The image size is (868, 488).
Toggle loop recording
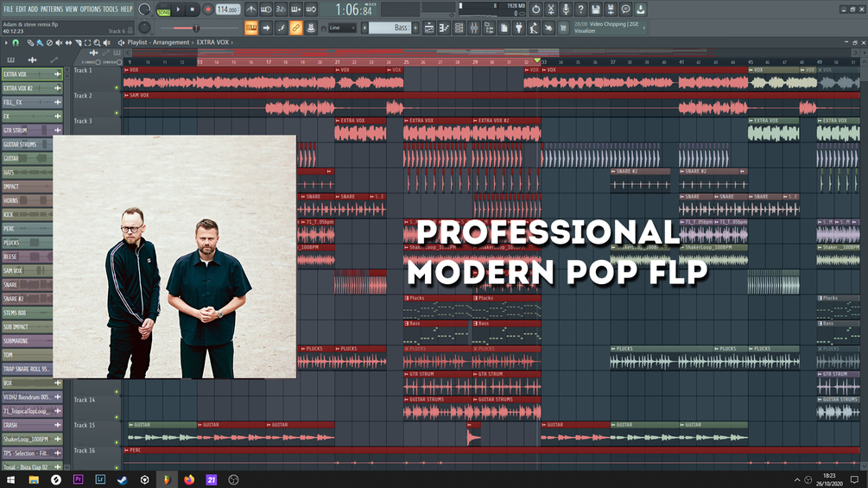[x=311, y=10]
